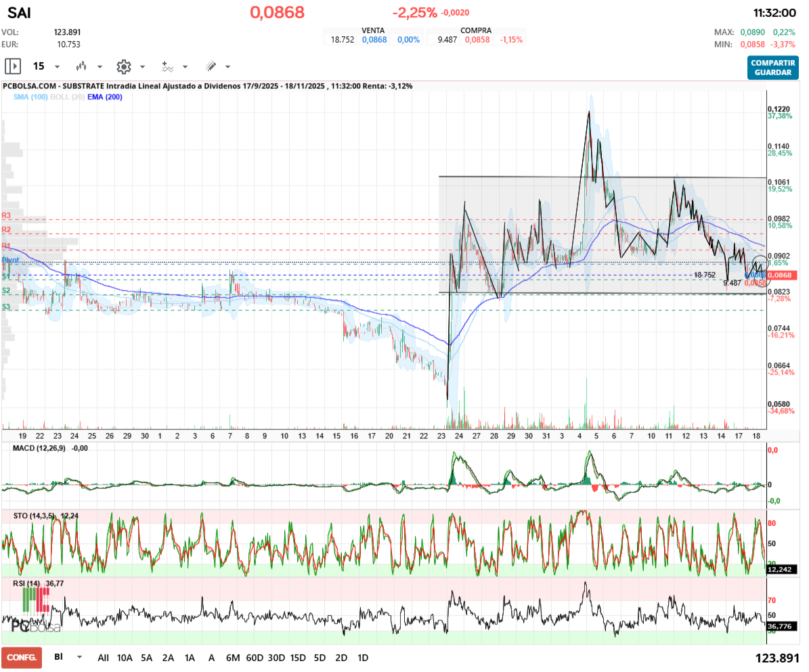Click the MACD (12,26,9) indicator label

click(39, 448)
